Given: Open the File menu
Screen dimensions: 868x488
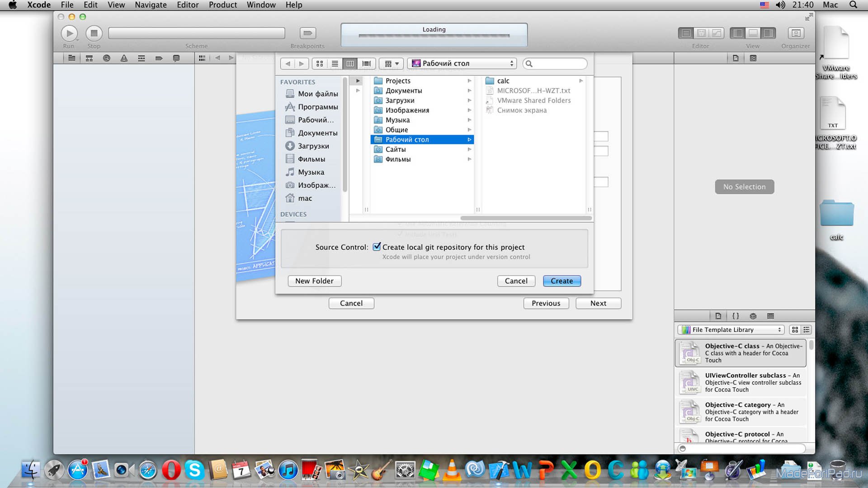Looking at the screenshot, I should [x=67, y=5].
